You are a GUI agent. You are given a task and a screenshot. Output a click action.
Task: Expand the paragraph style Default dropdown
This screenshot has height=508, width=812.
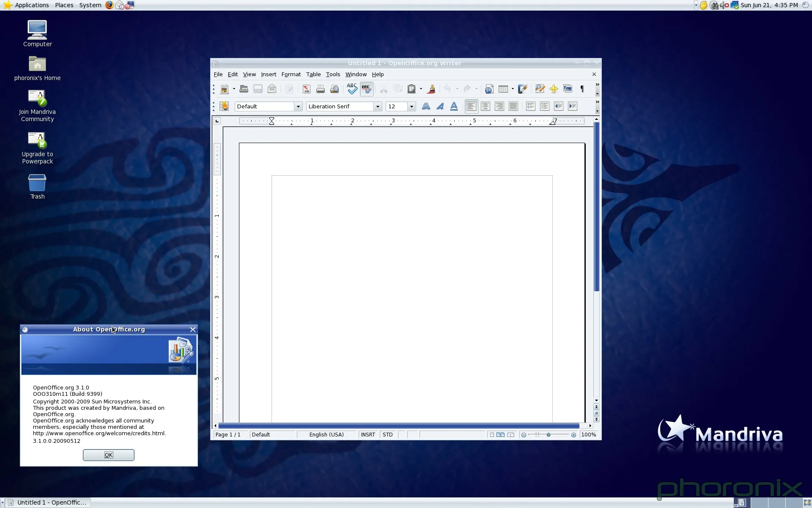pyautogui.click(x=298, y=107)
